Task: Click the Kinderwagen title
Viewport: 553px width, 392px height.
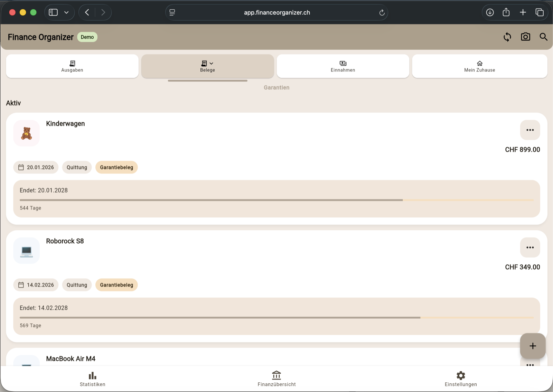Action: [65, 124]
